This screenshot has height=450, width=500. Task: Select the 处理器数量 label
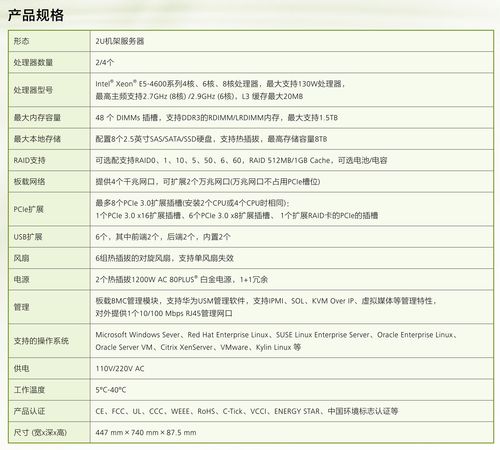33,62
